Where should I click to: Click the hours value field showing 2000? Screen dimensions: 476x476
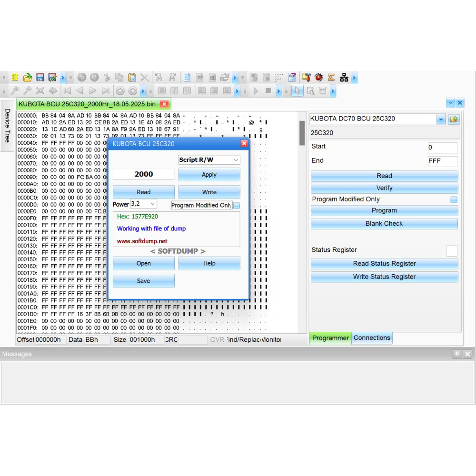click(x=144, y=174)
